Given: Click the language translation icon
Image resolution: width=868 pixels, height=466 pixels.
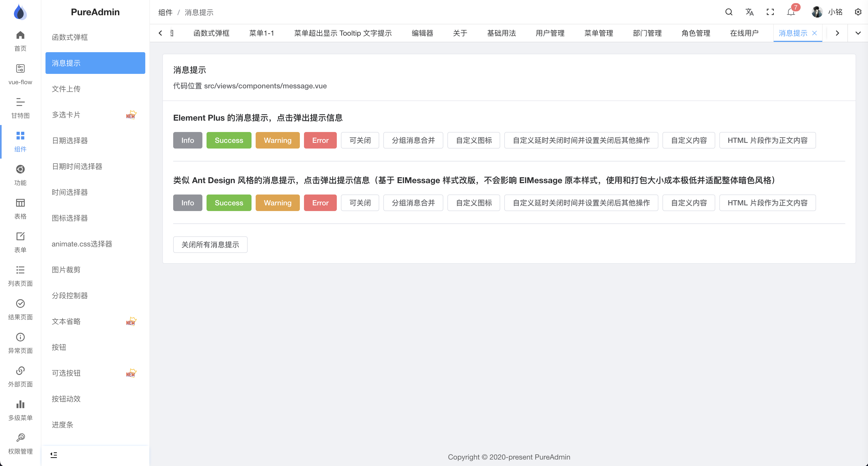Looking at the screenshot, I should tap(749, 12).
